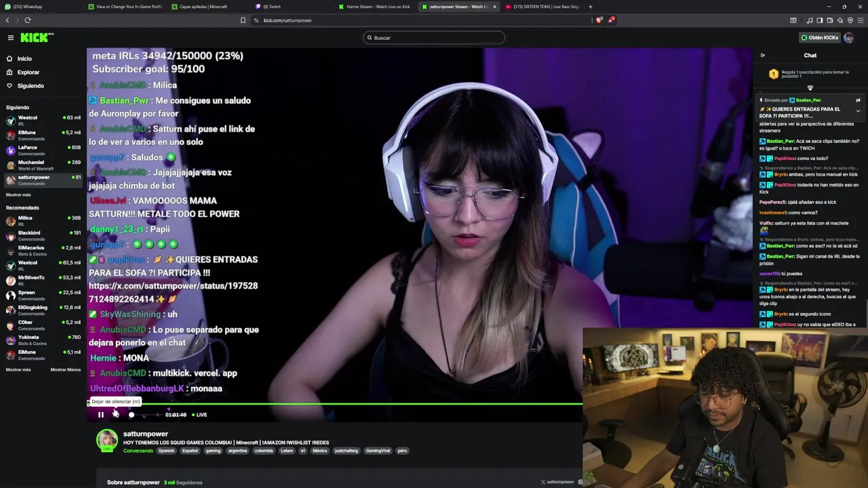The image size is (868, 488).
Task: Open MrStivenTc recommended channel
Action: click(42, 280)
